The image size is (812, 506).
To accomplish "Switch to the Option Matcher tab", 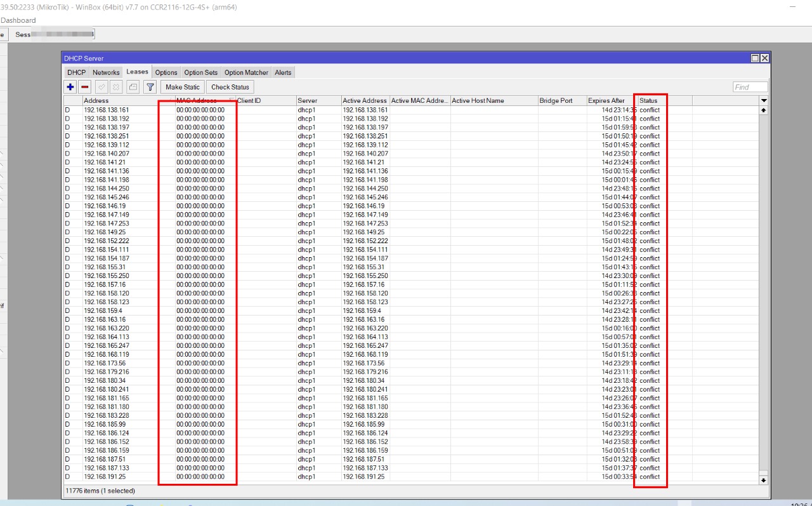I will click(x=246, y=72).
